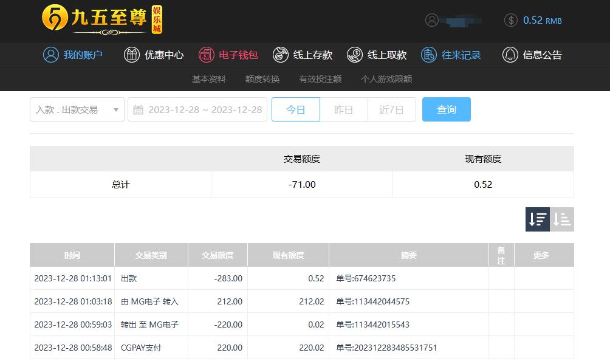Click the 更多 column header

[x=544, y=255]
